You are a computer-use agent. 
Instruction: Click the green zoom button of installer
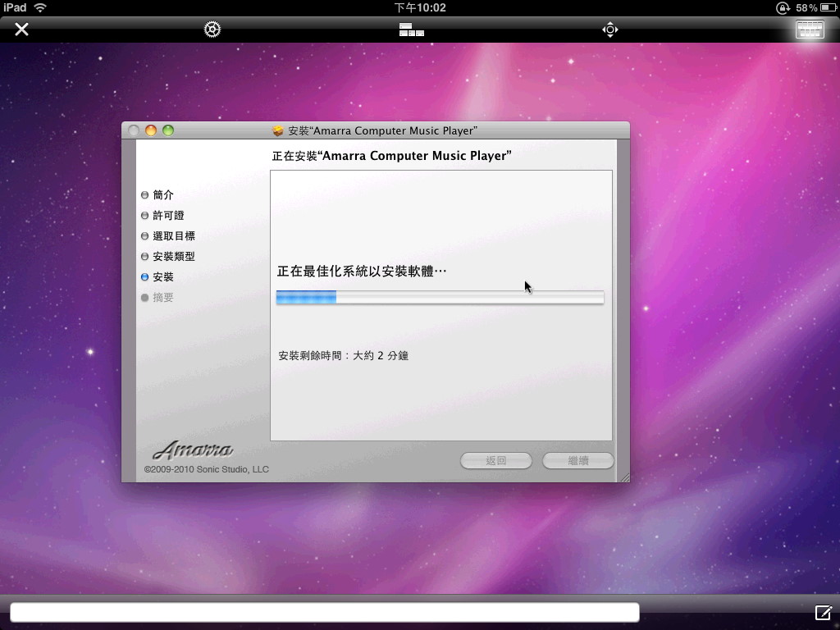[168, 130]
